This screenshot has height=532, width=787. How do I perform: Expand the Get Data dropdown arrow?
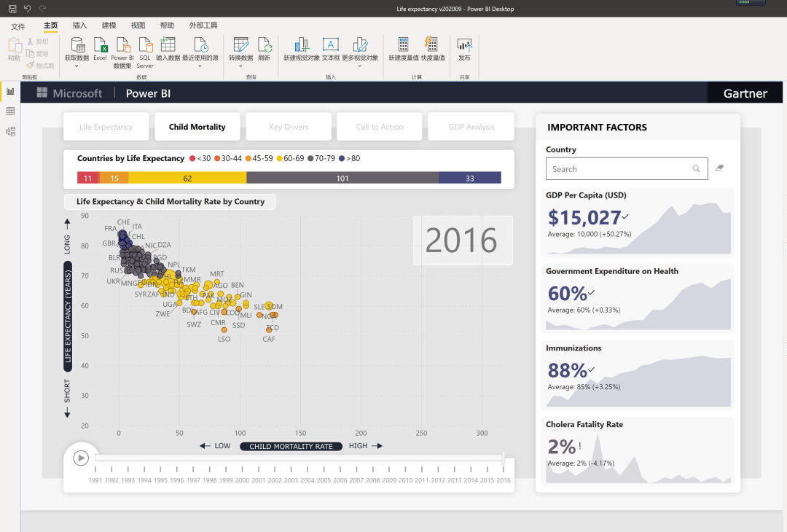click(x=77, y=66)
